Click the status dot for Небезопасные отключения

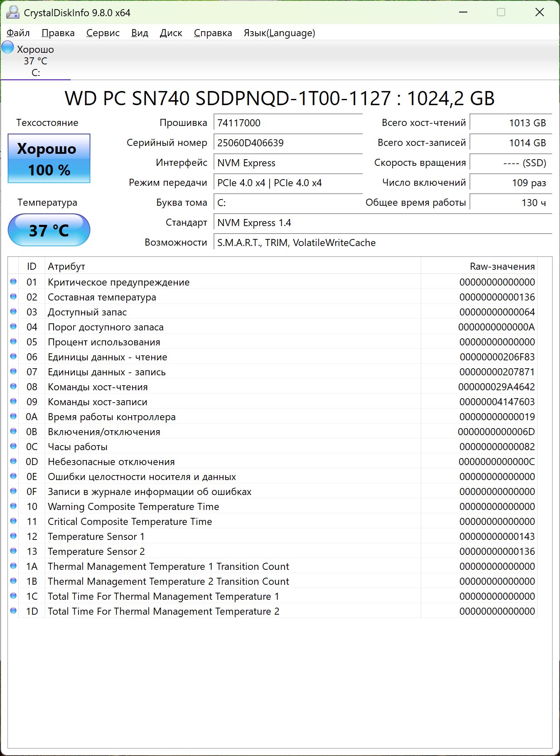13,461
